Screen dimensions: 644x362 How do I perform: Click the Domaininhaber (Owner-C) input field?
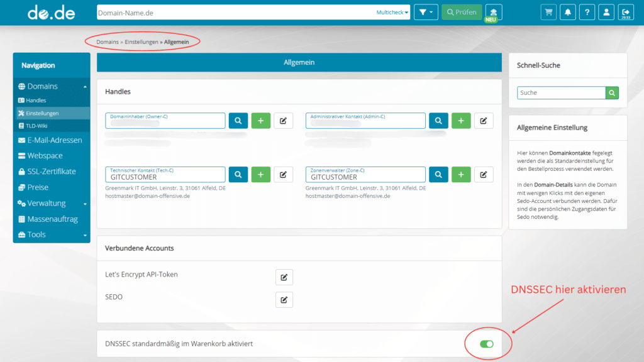(165, 121)
